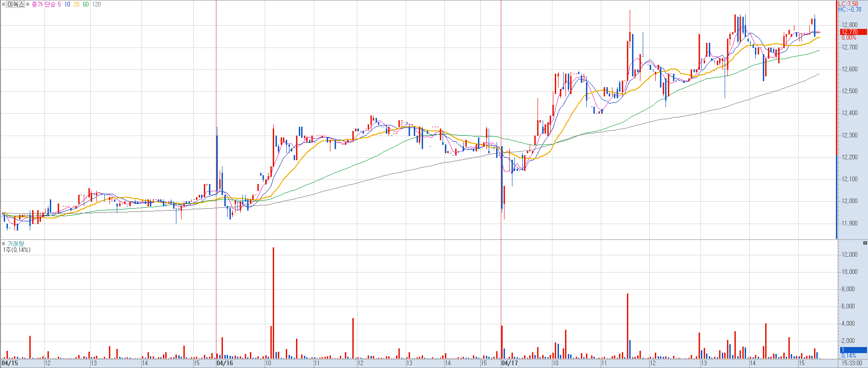The width and height of the screenshot is (868, 368).
Task: Toggle the square marker before 이녹스
Action: pos(3,4)
